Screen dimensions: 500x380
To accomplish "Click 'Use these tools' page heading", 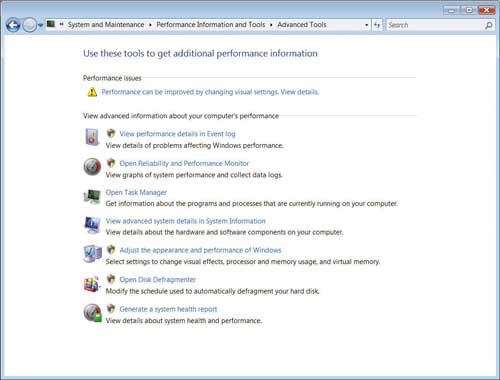I will point(200,53).
